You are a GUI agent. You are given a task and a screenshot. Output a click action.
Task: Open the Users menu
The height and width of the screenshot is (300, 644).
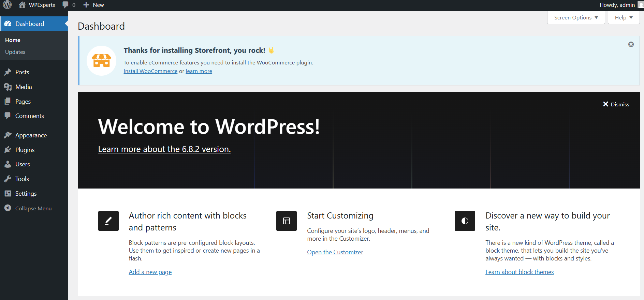34,164
